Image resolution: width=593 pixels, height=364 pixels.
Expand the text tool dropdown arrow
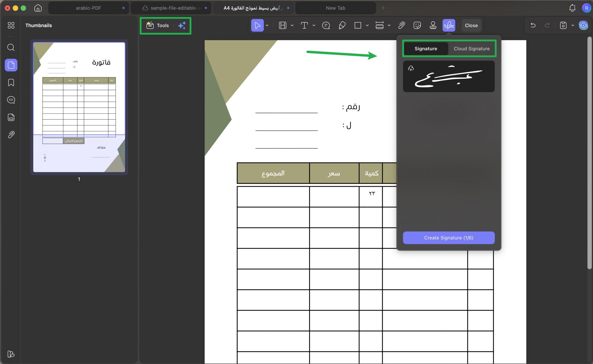click(314, 25)
